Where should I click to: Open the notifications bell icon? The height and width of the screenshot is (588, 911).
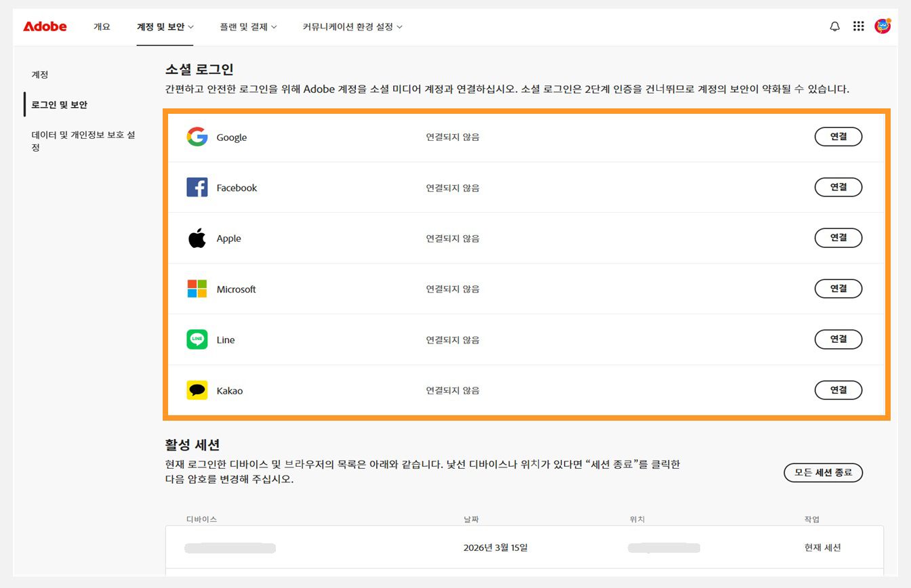coord(834,26)
